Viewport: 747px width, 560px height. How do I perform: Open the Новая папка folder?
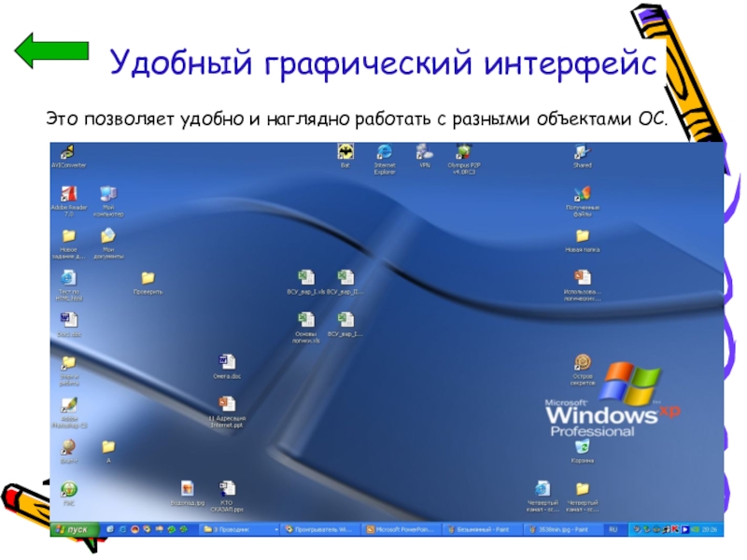tap(582, 241)
